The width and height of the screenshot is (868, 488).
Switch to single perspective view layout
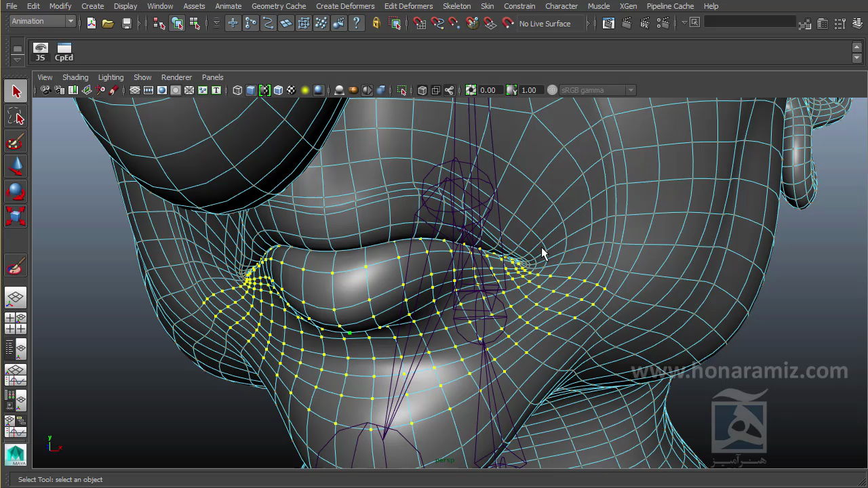pyautogui.click(x=16, y=298)
